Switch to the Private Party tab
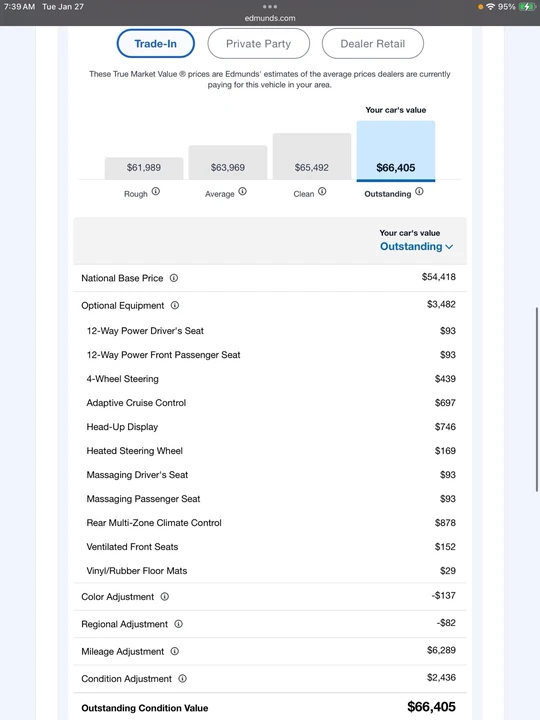Image resolution: width=540 pixels, height=720 pixels. coord(259,44)
